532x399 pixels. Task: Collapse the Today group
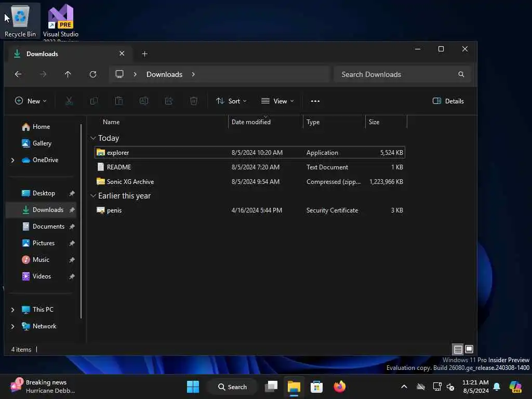click(x=93, y=138)
